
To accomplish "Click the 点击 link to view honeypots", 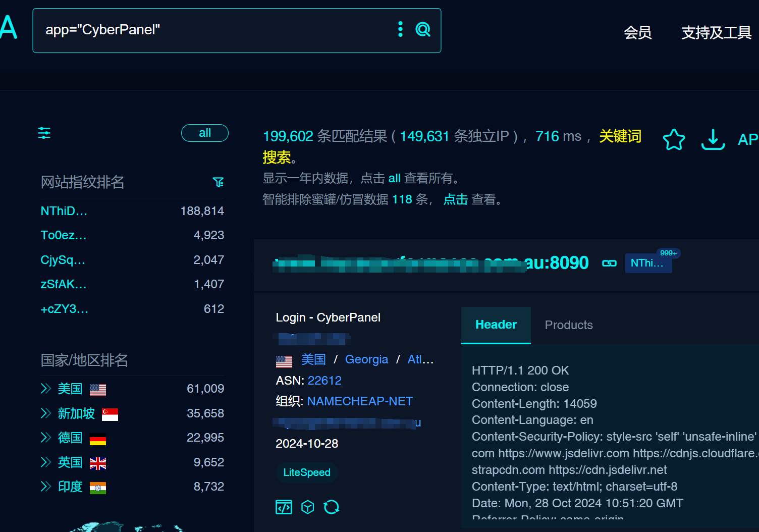I will click(456, 199).
